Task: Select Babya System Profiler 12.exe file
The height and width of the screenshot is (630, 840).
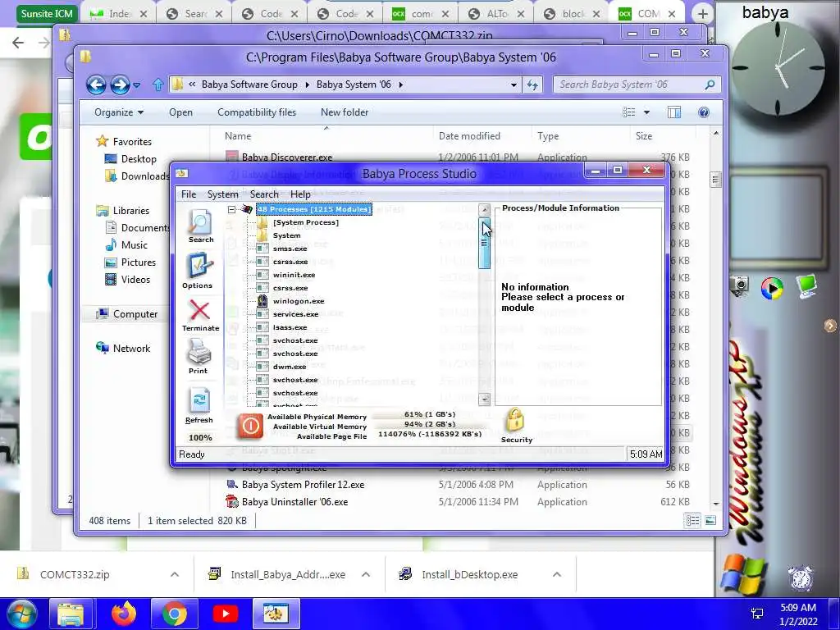Action: click(303, 485)
